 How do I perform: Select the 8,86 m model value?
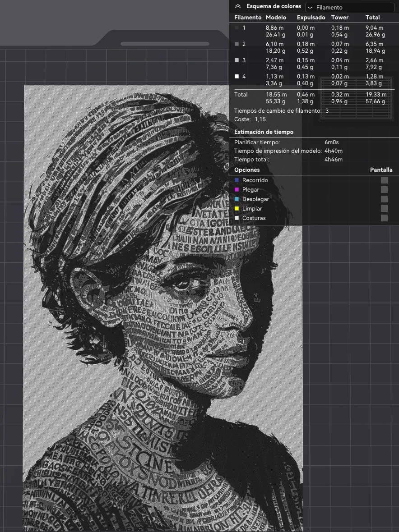point(274,28)
